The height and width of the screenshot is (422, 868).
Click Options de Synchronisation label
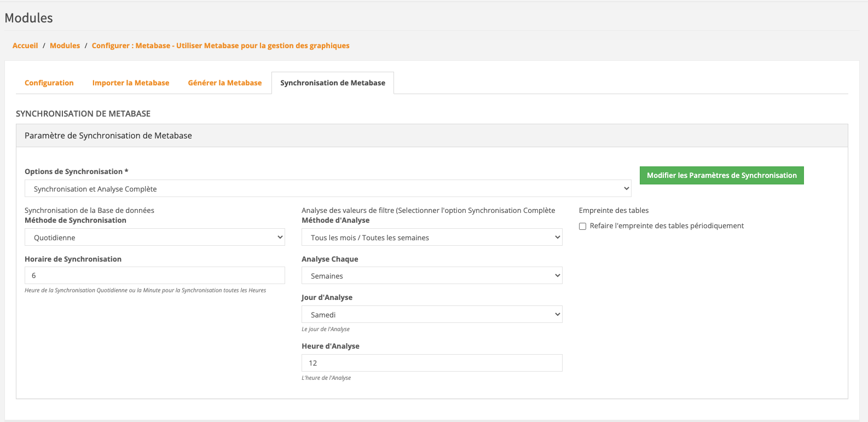click(76, 171)
